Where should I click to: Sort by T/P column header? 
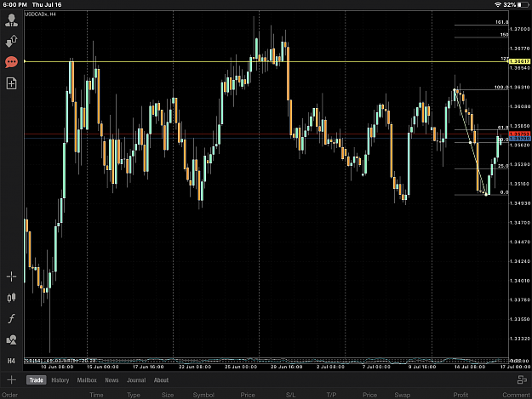point(331,395)
